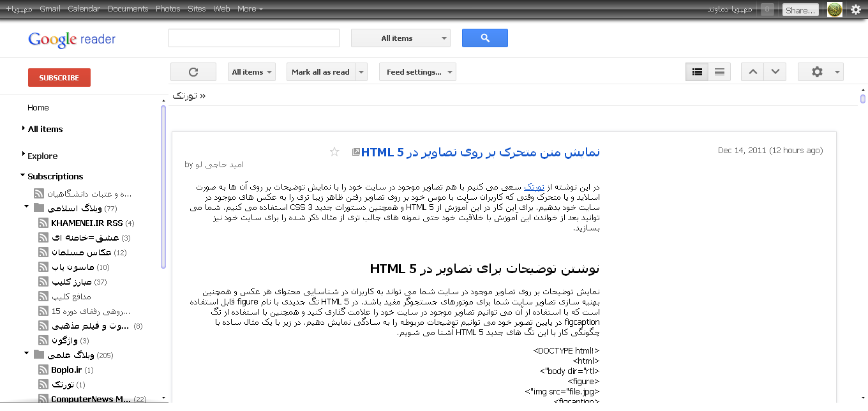Click the RSS icon beside عشق=خامنه ای
868x411 pixels.
tap(43, 238)
